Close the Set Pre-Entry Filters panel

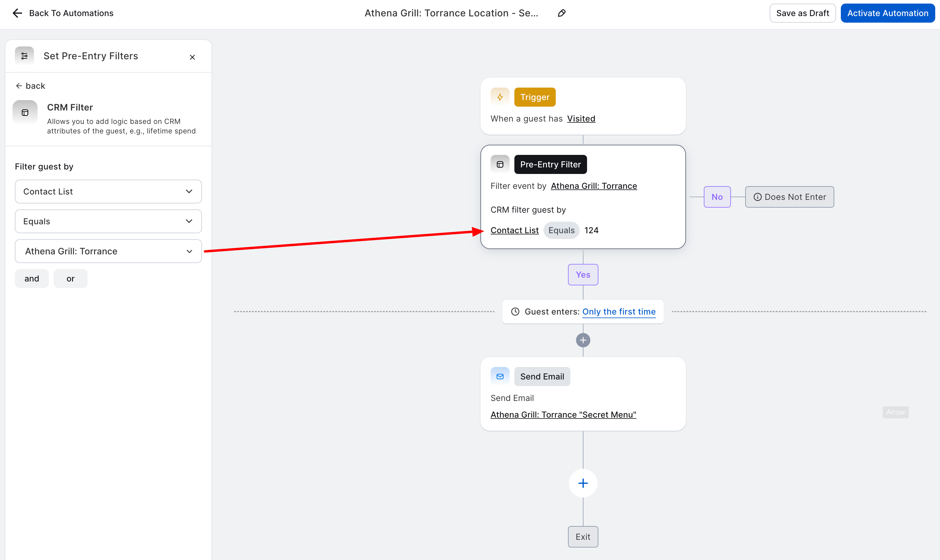point(192,57)
